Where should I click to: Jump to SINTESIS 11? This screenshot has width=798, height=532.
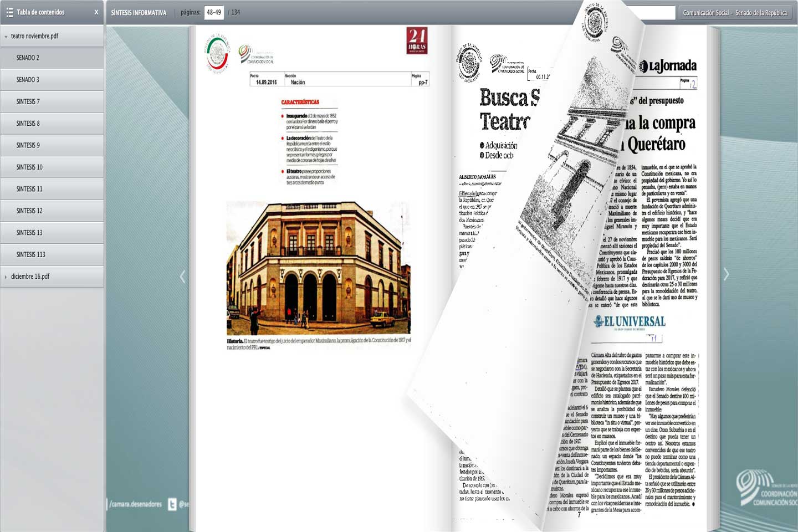tap(52, 189)
